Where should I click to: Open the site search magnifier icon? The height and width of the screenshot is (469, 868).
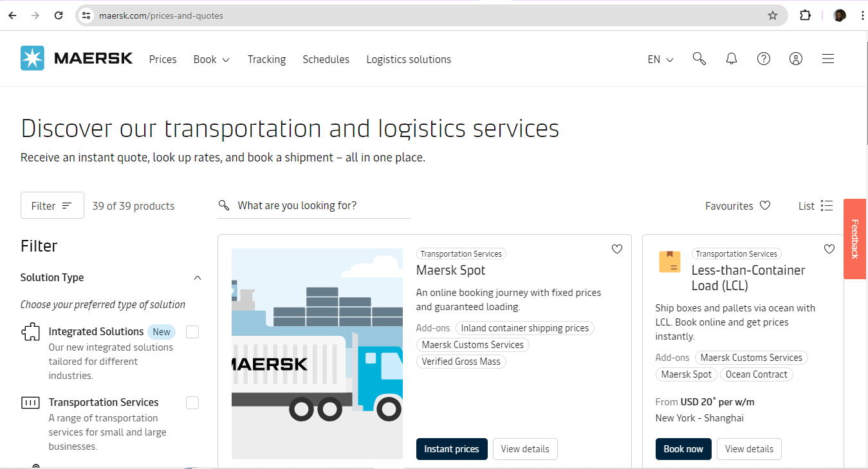699,59
